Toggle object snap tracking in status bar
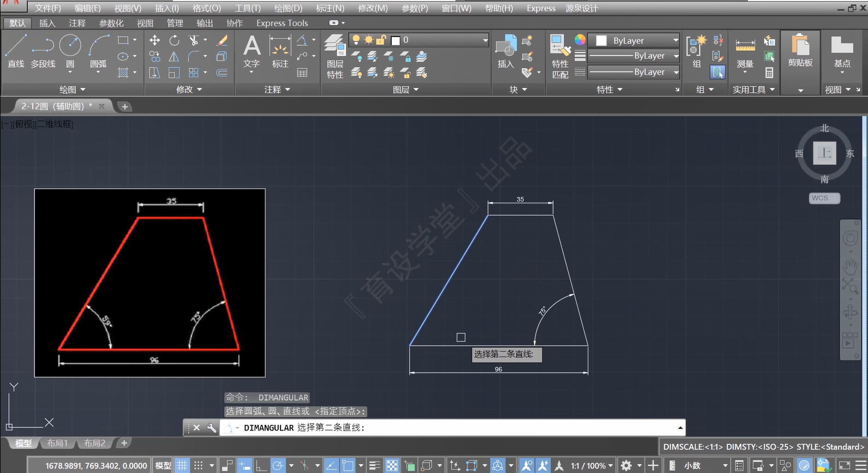Viewport: 868px width, 473px height. click(x=331, y=465)
